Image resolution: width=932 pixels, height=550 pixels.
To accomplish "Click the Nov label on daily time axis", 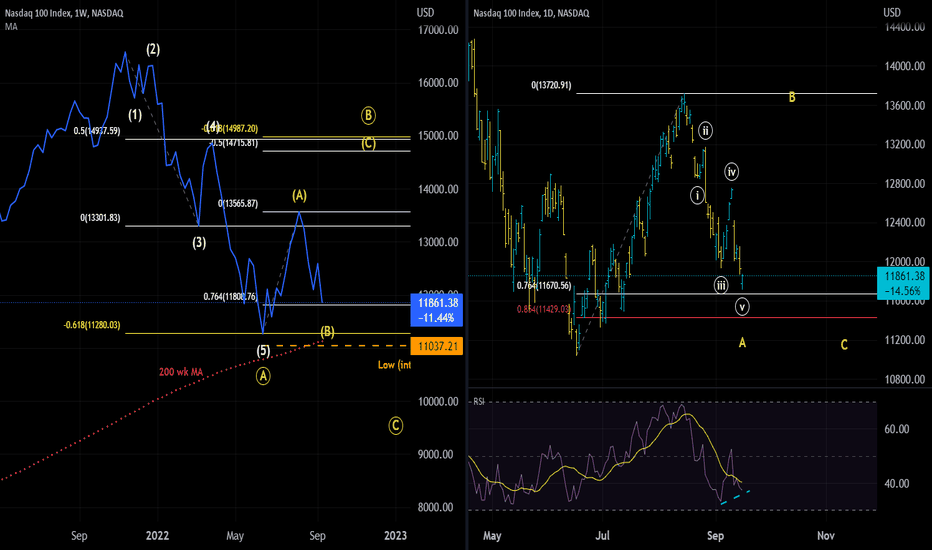I will tap(826, 536).
